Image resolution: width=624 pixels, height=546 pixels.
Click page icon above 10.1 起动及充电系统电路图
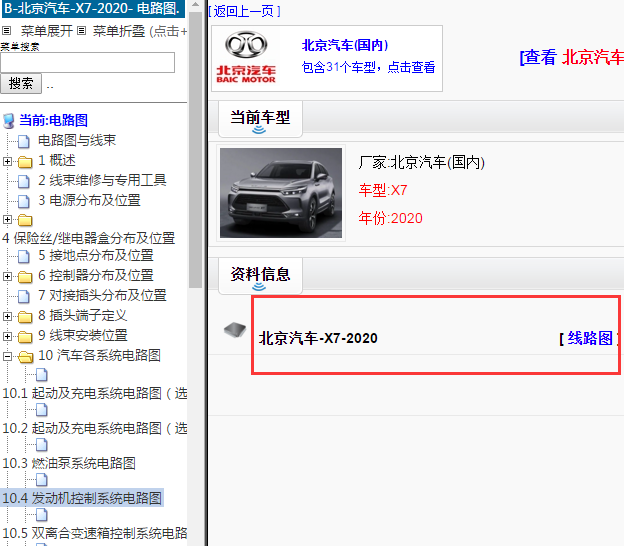click(x=41, y=374)
